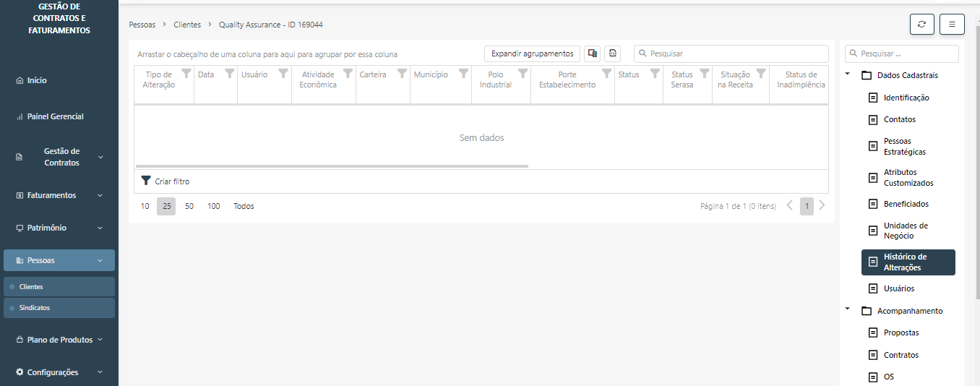Go to Clientes in the breadcrumb
This screenshot has height=386, width=980.
187,25
